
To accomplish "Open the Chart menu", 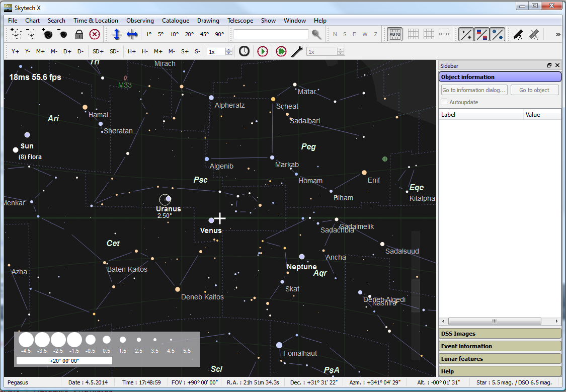I will 33,21.
